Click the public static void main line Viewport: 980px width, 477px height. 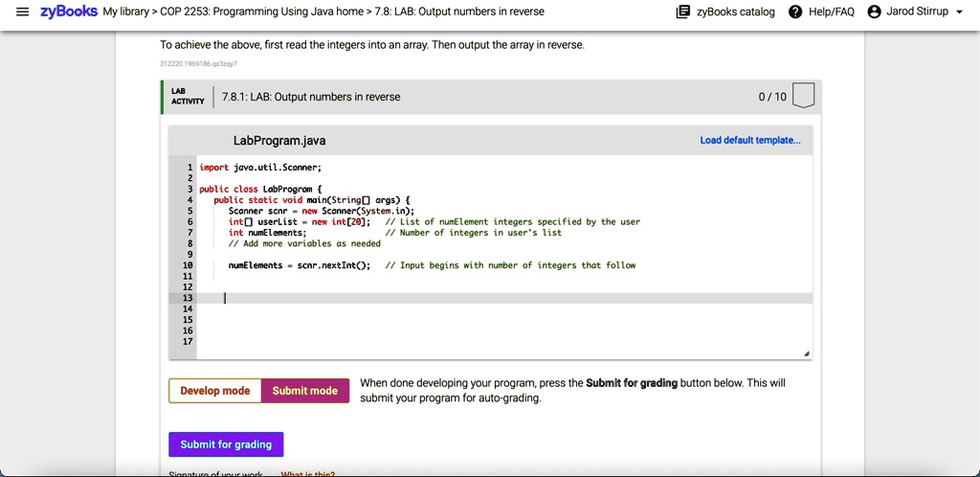click(x=311, y=200)
